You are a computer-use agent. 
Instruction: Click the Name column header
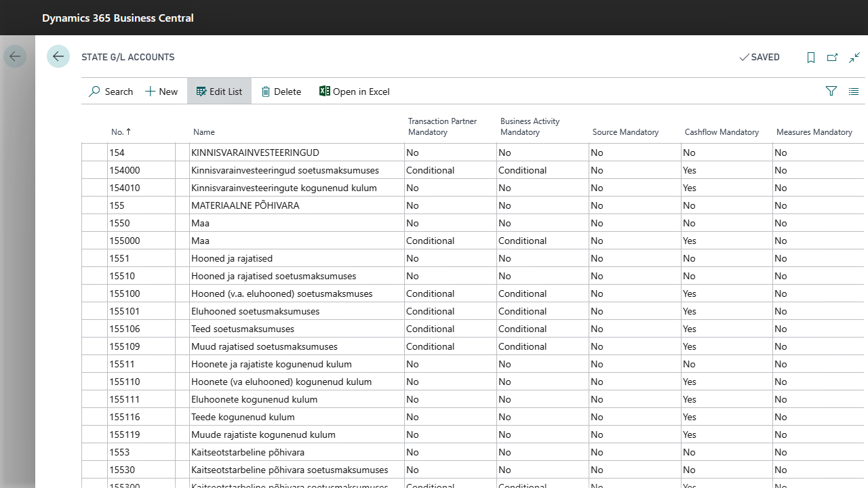coord(204,132)
